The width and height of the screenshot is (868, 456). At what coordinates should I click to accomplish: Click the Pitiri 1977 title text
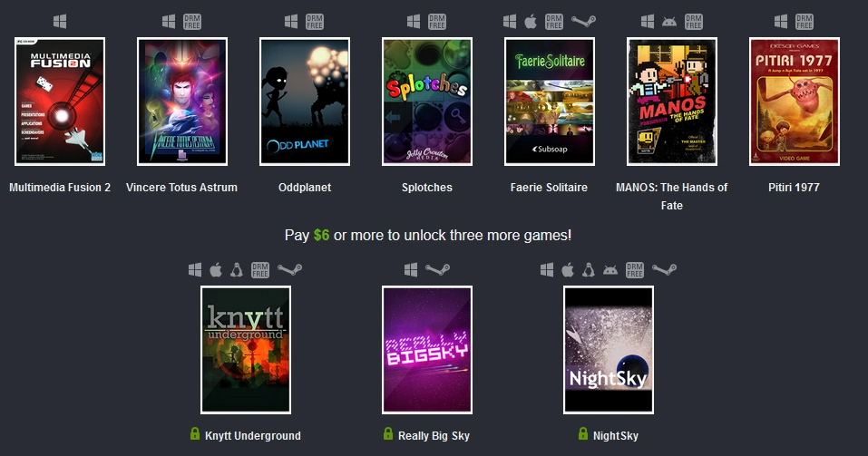(794, 188)
